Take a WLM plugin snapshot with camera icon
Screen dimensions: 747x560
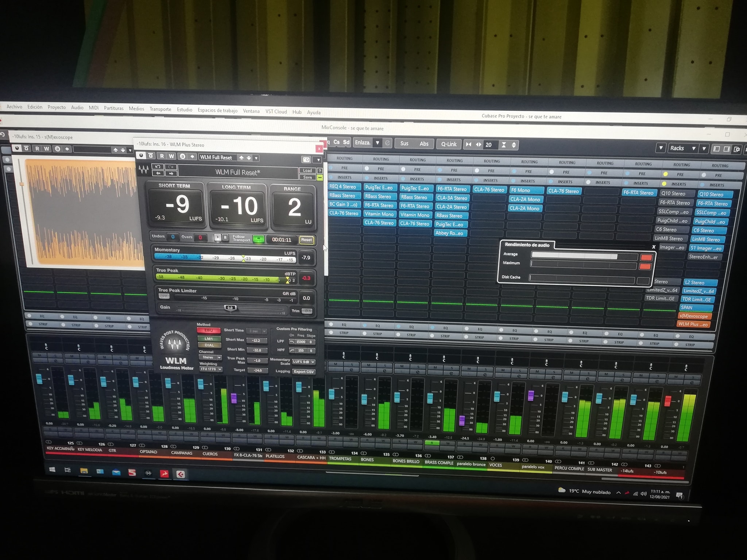(306, 159)
